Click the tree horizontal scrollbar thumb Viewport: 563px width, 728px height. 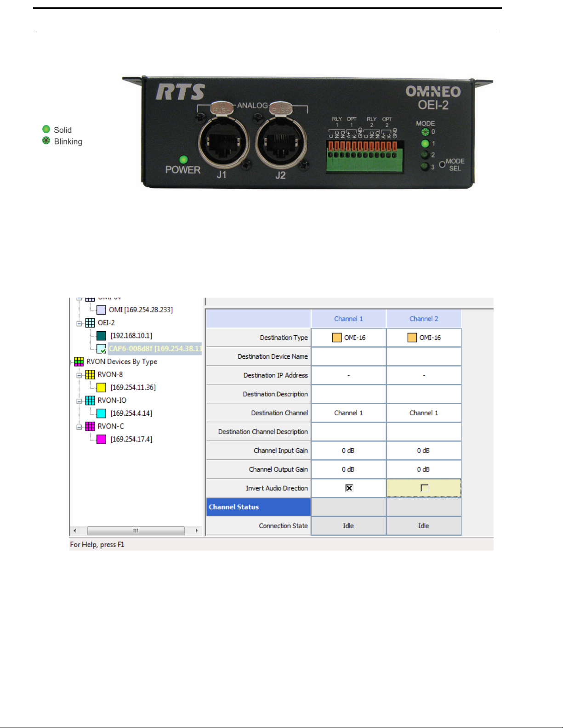tap(136, 530)
